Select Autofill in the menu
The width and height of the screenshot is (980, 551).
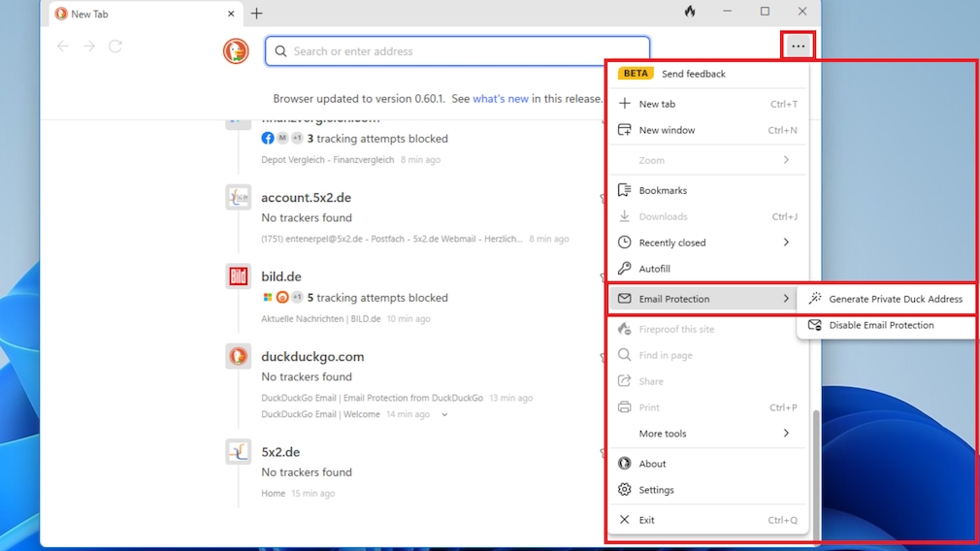point(654,269)
